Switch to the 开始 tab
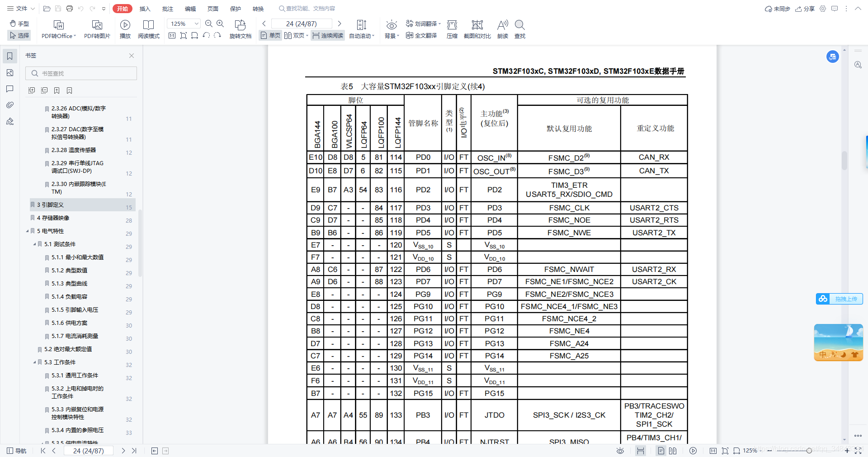This screenshot has height=457, width=868. [123, 9]
